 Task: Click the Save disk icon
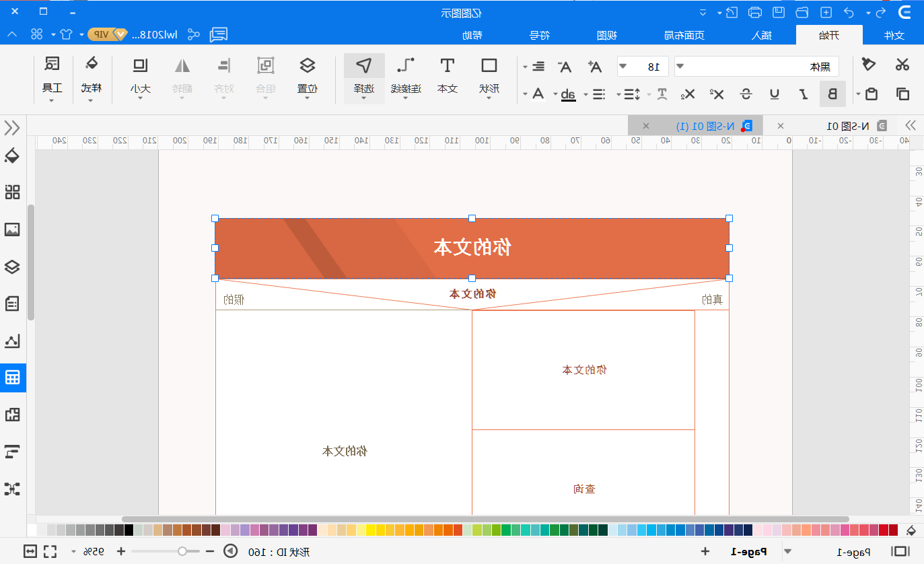[x=778, y=12]
